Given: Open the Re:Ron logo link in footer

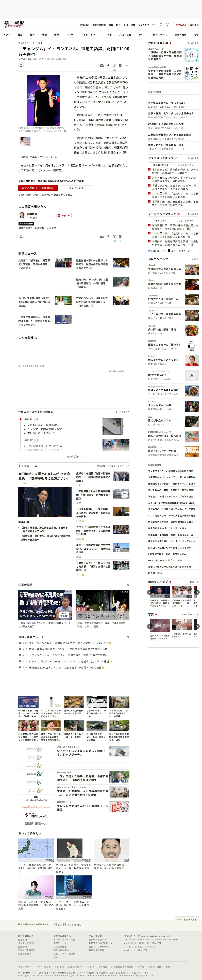Looking at the screenshot, I should coord(68,925).
